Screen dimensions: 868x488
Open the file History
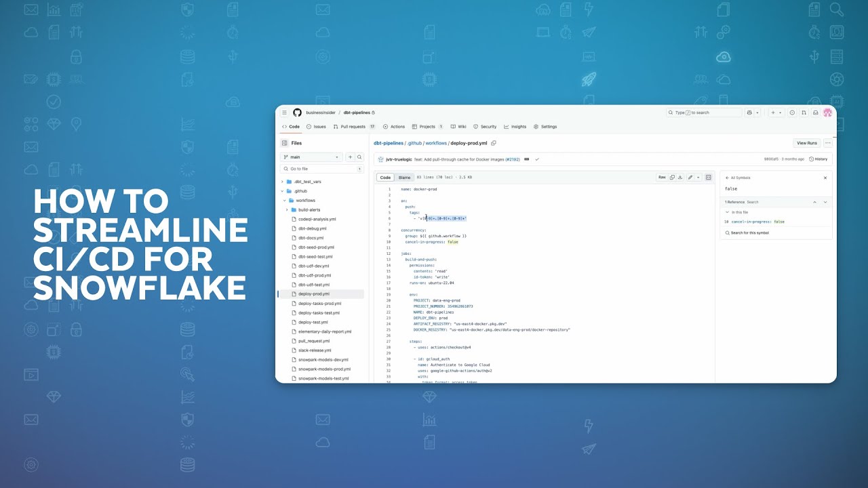click(818, 159)
